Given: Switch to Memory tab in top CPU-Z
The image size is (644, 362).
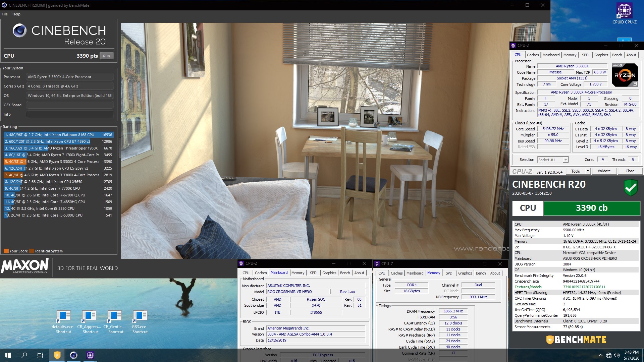Looking at the screenshot, I should click(x=570, y=55).
